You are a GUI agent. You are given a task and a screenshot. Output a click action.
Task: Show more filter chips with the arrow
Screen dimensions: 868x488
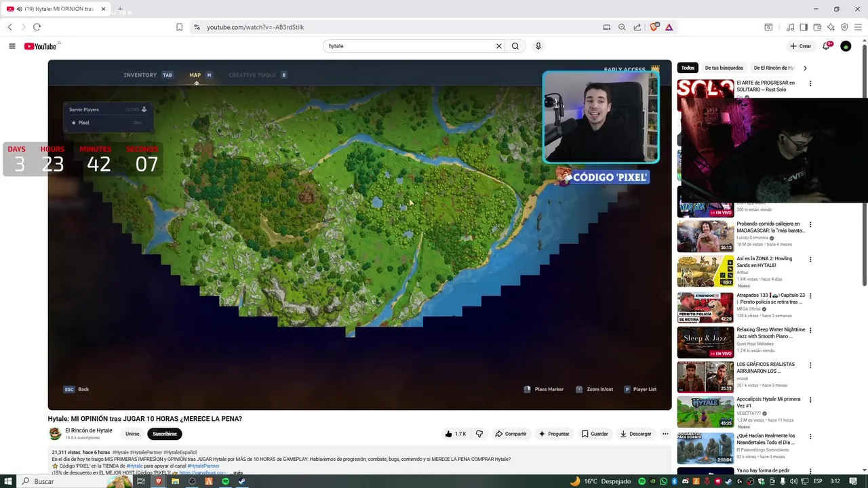(x=805, y=68)
